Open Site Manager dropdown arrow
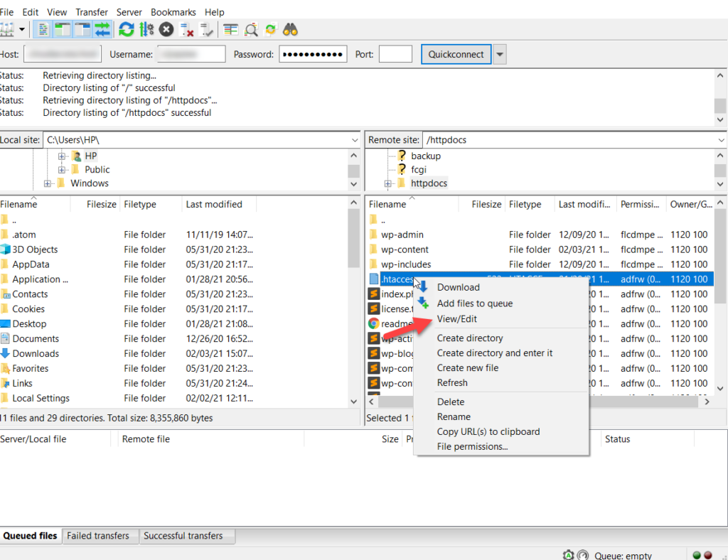This screenshot has height=560, width=728. tap(22, 30)
